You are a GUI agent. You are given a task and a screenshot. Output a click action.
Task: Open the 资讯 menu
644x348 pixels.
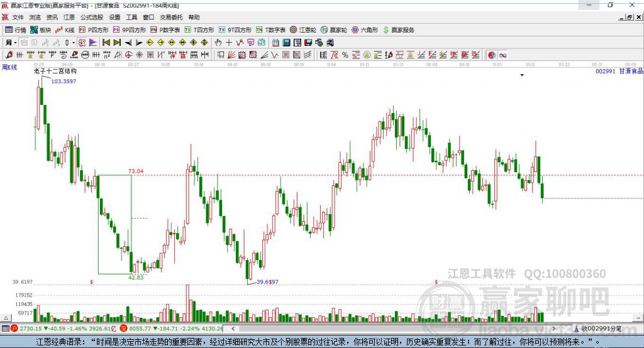[52, 17]
